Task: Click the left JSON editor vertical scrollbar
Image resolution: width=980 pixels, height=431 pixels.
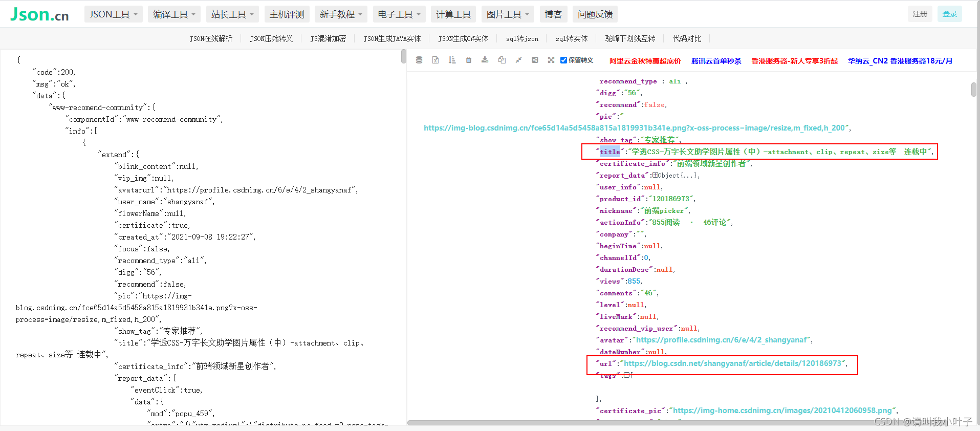Action: pyautogui.click(x=404, y=56)
